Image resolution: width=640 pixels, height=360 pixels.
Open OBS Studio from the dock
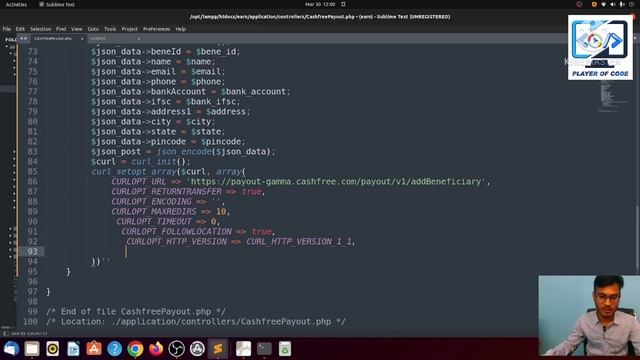(x=176, y=349)
